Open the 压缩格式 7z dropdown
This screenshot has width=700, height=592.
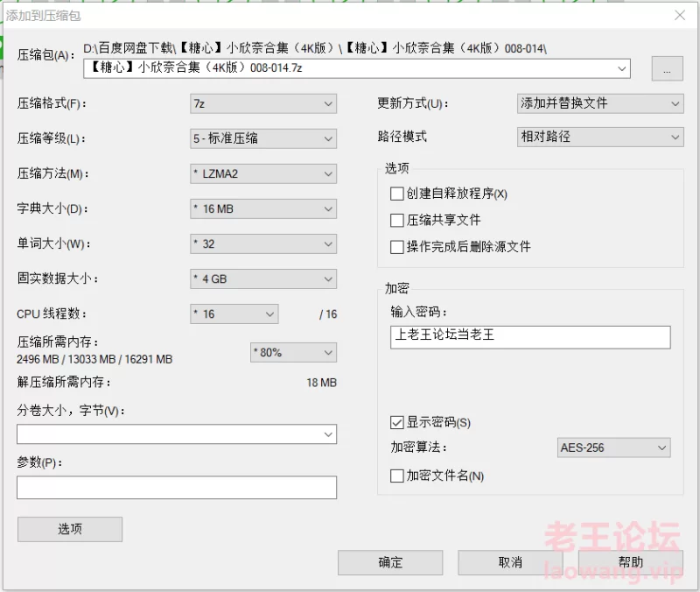[263, 103]
